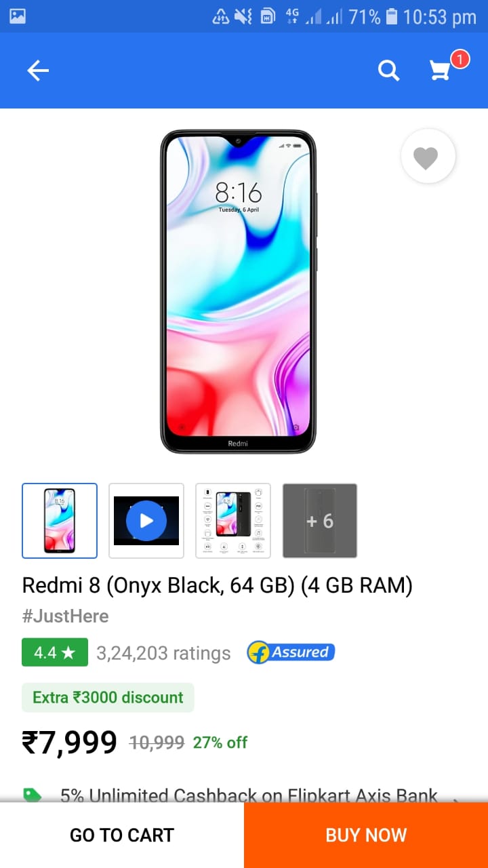Tap the Redmi 8 product title
Viewport: 488px width, 868px height.
[218, 585]
